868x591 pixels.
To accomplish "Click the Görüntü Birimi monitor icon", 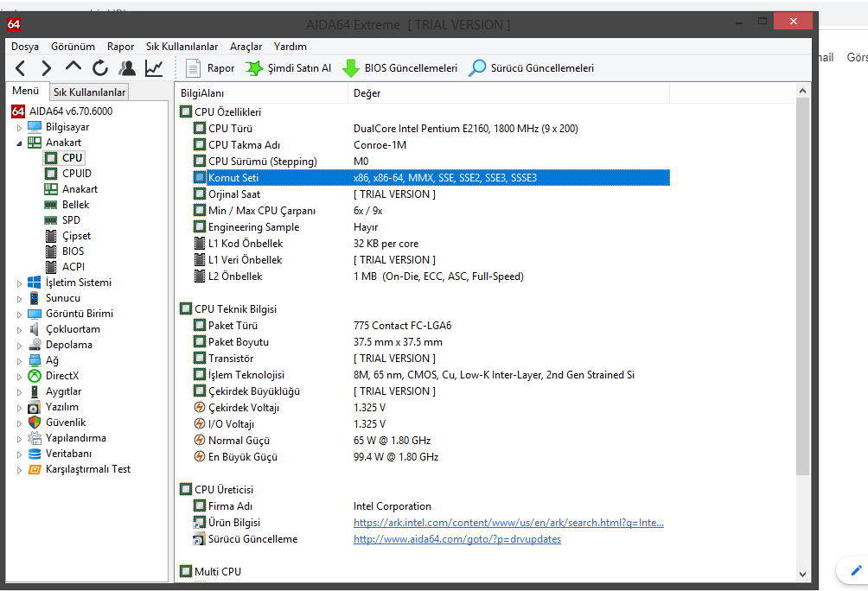I will tap(35, 314).
